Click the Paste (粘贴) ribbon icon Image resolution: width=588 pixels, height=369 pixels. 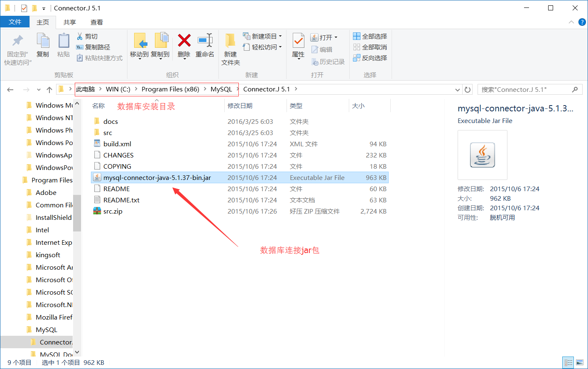(x=64, y=41)
